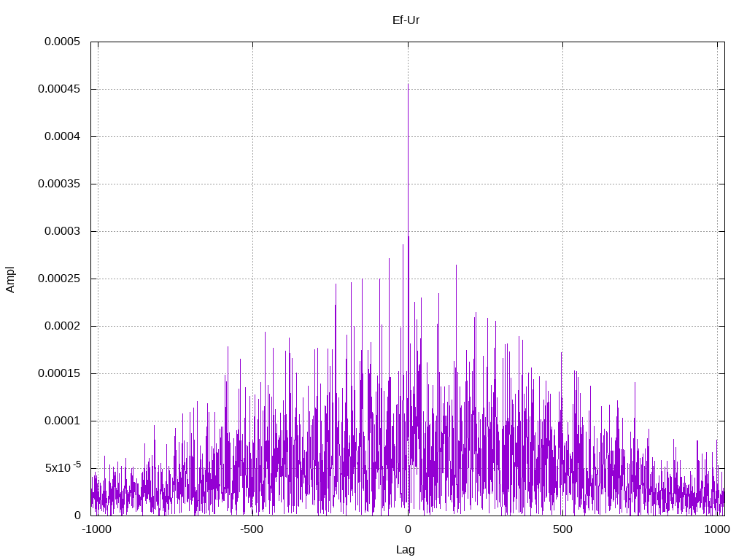Click x-axis tick label -1000
This screenshot has height=560, width=747.
pos(97,529)
